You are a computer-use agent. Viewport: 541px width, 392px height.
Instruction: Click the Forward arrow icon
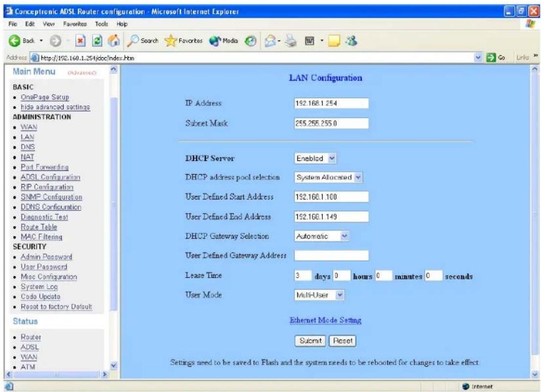pyautogui.click(x=55, y=41)
